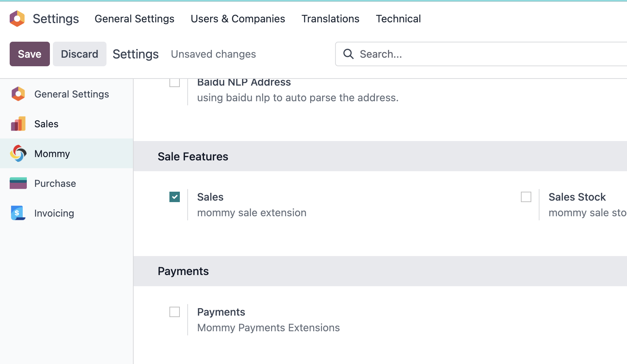The width and height of the screenshot is (627, 364).
Task: Select Sales in the sidebar
Action: [x=67, y=124]
